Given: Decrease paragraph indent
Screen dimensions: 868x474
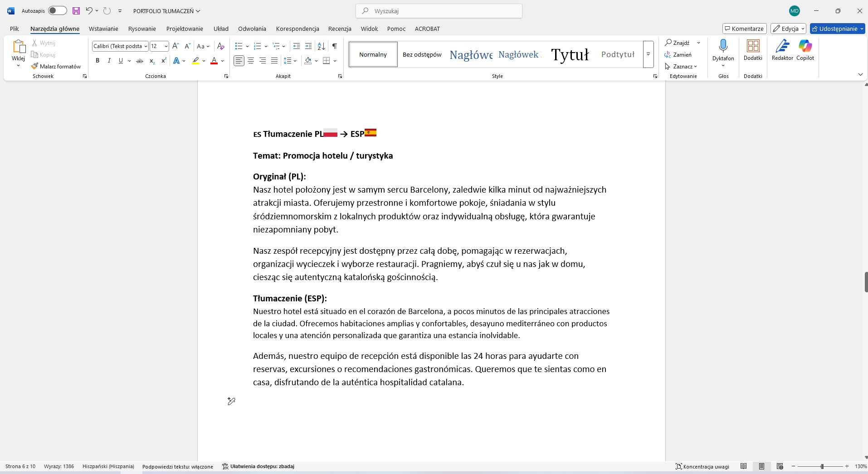Looking at the screenshot, I should pyautogui.click(x=297, y=46).
